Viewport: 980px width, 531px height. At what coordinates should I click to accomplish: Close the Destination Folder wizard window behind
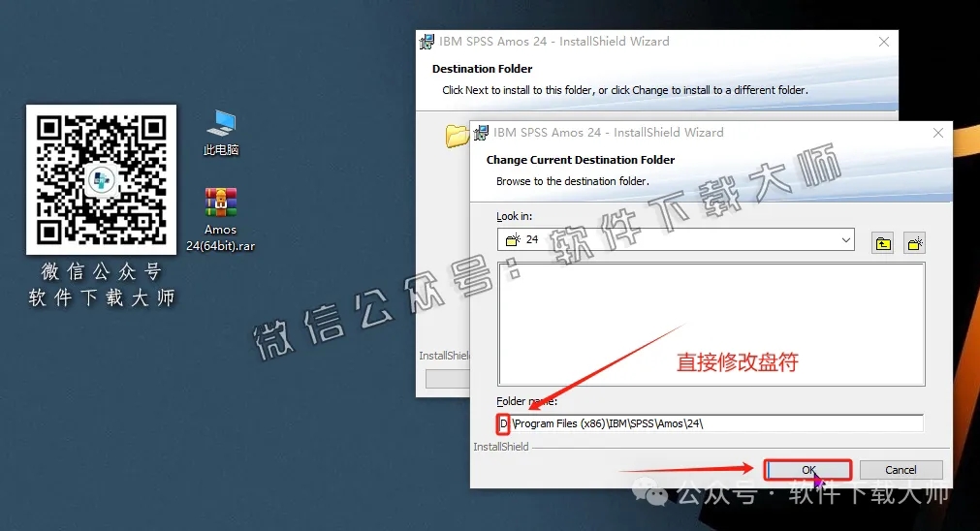tap(884, 42)
